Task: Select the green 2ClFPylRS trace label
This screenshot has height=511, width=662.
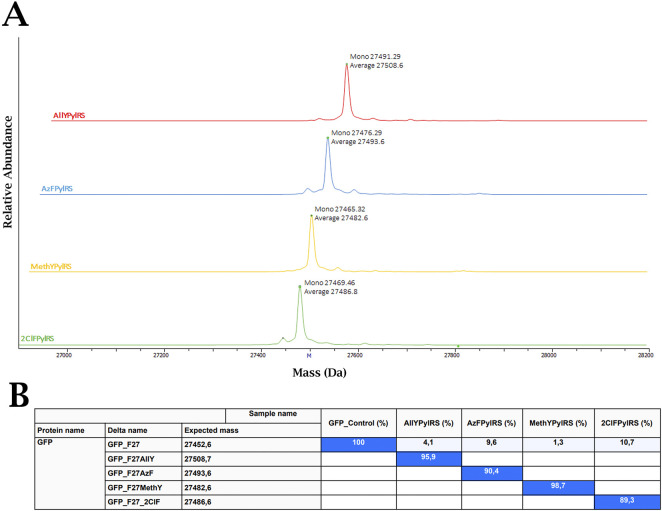Action: [x=37, y=339]
